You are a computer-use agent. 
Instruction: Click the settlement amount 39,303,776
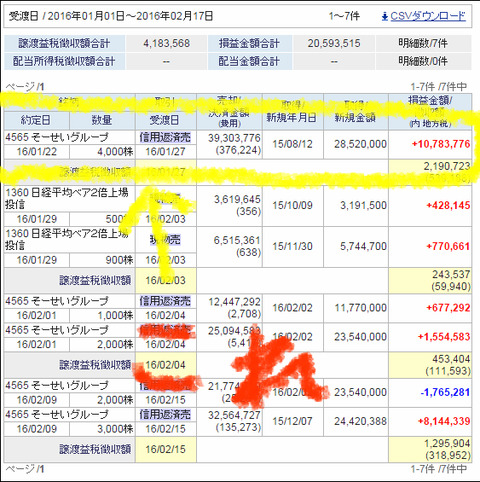[x=234, y=138]
